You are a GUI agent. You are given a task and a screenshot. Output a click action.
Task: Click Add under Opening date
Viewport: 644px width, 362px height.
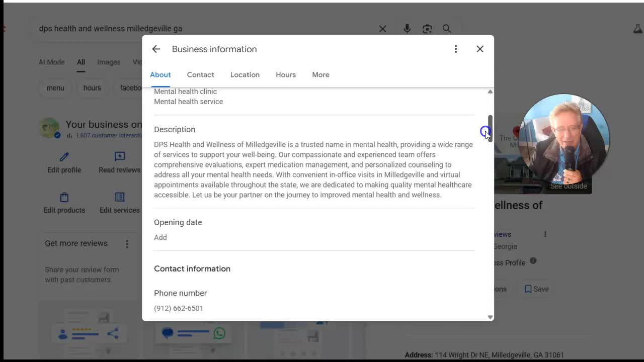(x=160, y=237)
